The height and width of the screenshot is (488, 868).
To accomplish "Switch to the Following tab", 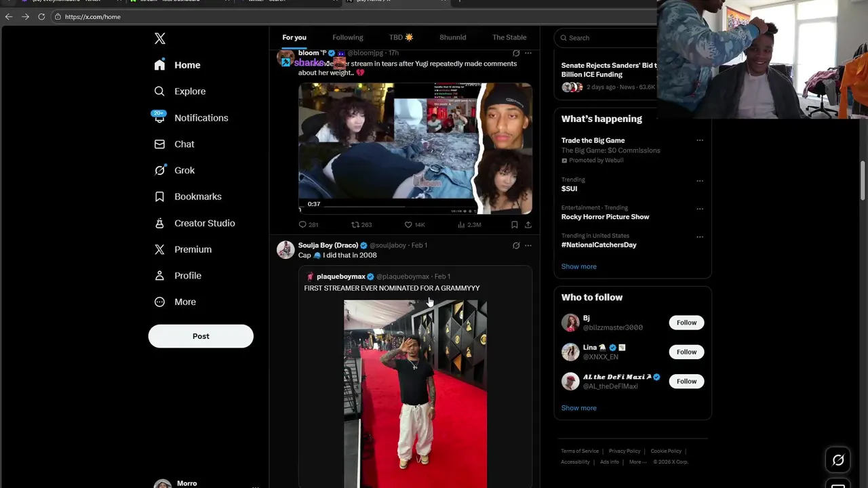I will tap(348, 37).
